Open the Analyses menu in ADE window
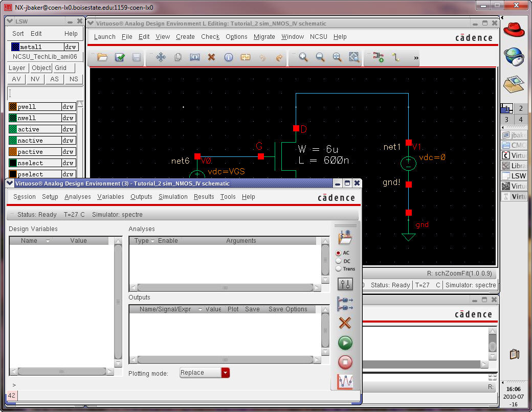 78,197
